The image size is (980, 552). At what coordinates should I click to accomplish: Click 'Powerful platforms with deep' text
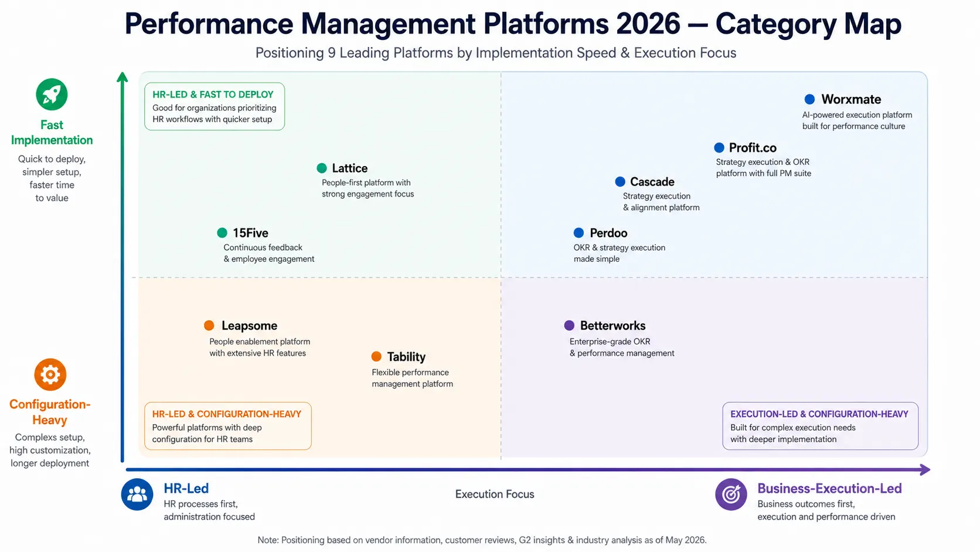[x=207, y=428]
